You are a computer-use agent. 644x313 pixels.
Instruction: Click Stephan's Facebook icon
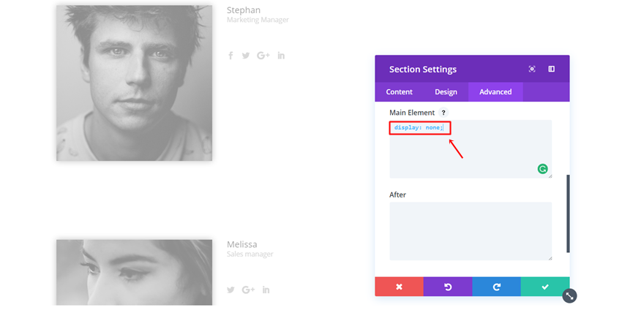pos(231,56)
